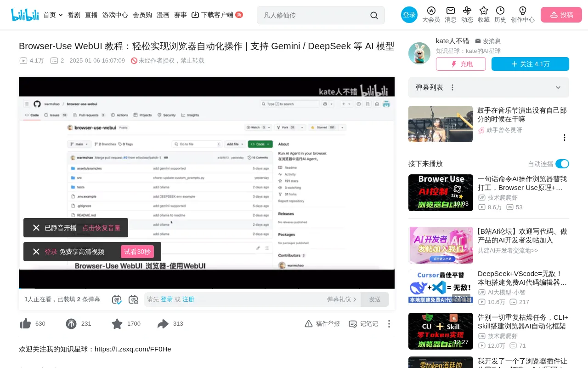Screen dimensions: 588x368
Task: Click the 试看30秒 preview button
Action: (x=137, y=252)
